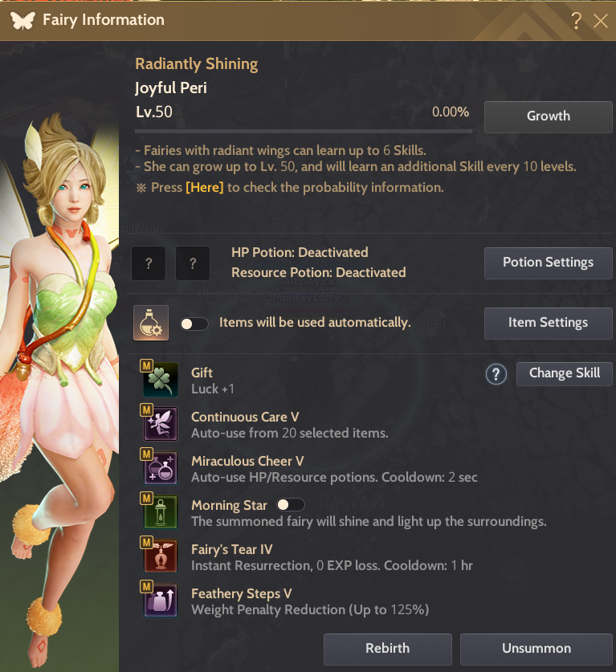Image resolution: width=616 pixels, height=672 pixels.
Task: Click the Gift four-leaf clover skill icon
Action: click(x=161, y=380)
